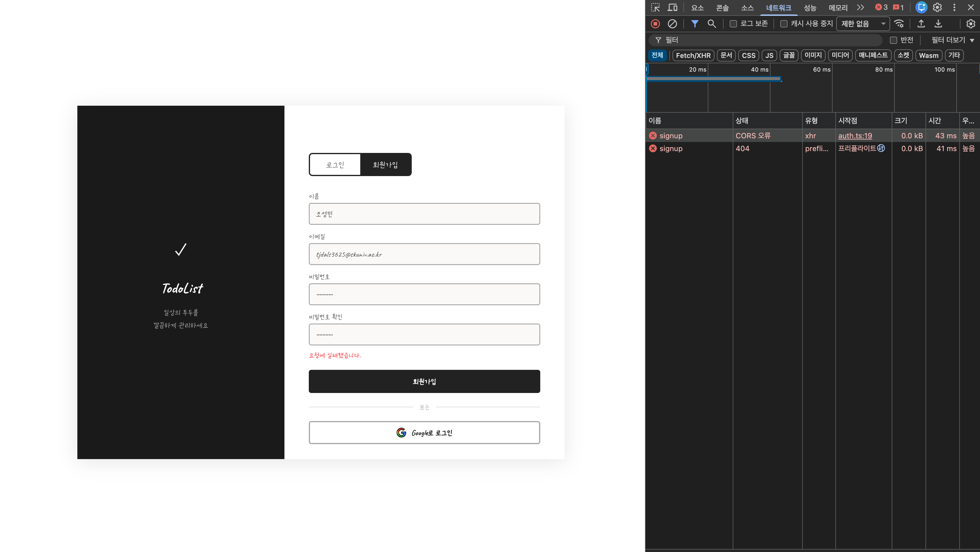Viewport: 980px width, 552px height.
Task: Show more DevTools tabs chevron
Action: 861,8
